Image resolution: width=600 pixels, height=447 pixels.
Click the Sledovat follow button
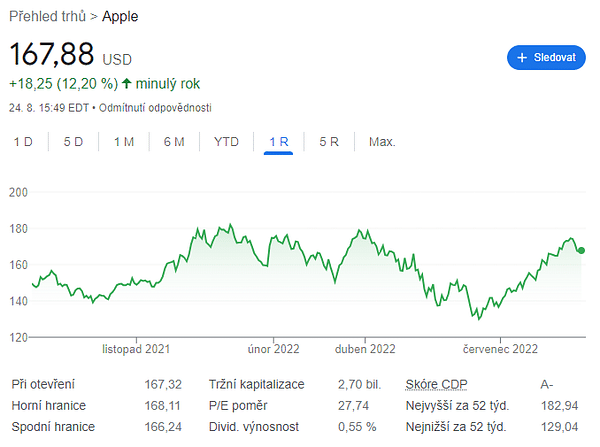coord(546,58)
